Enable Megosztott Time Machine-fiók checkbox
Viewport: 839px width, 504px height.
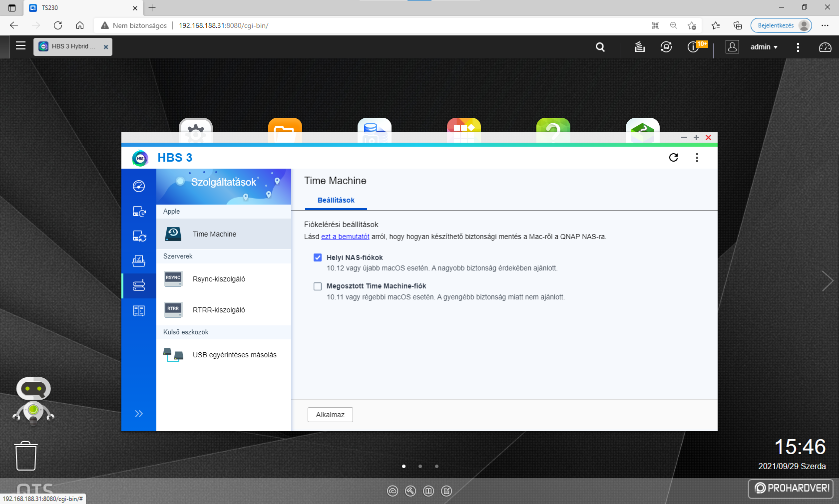(318, 286)
